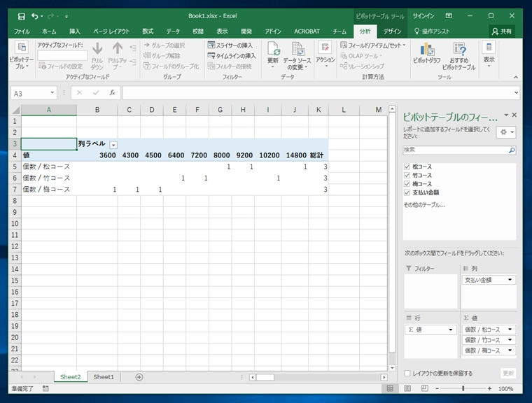This screenshot has width=532, height=403.
Task: Select Page Break Preview icon in status bar
Action: (424, 388)
